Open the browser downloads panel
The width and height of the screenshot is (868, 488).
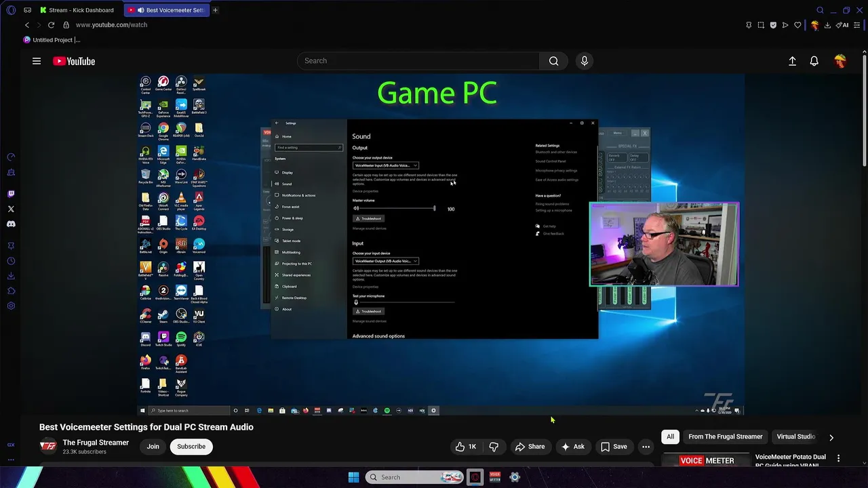click(x=827, y=25)
